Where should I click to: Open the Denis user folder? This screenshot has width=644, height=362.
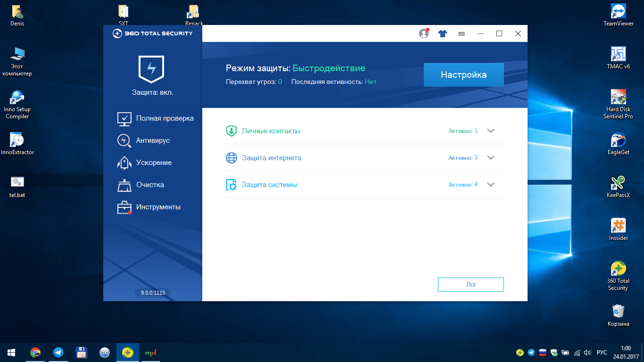tap(17, 15)
